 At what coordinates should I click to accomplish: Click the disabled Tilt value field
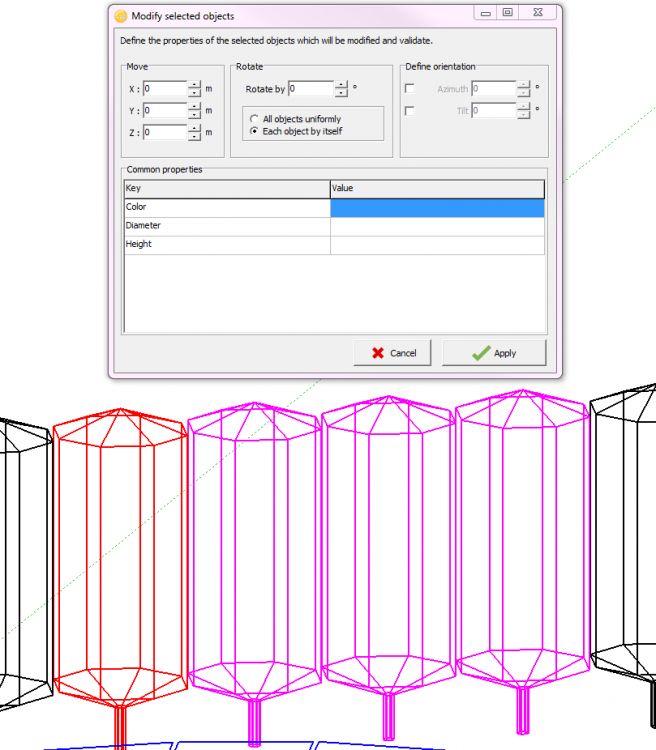[494, 110]
